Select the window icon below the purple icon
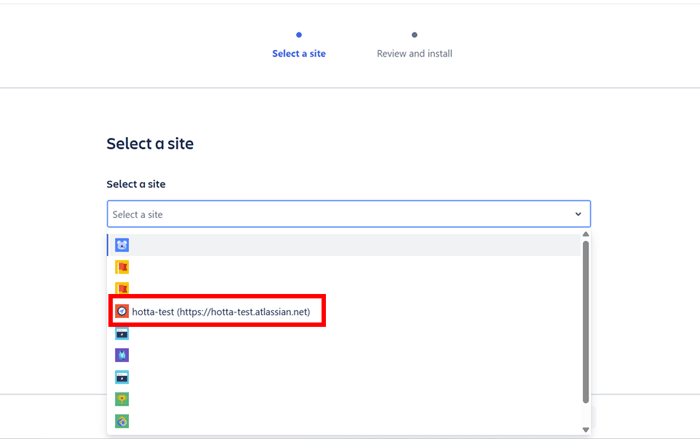The height and width of the screenshot is (439, 700). click(122, 377)
